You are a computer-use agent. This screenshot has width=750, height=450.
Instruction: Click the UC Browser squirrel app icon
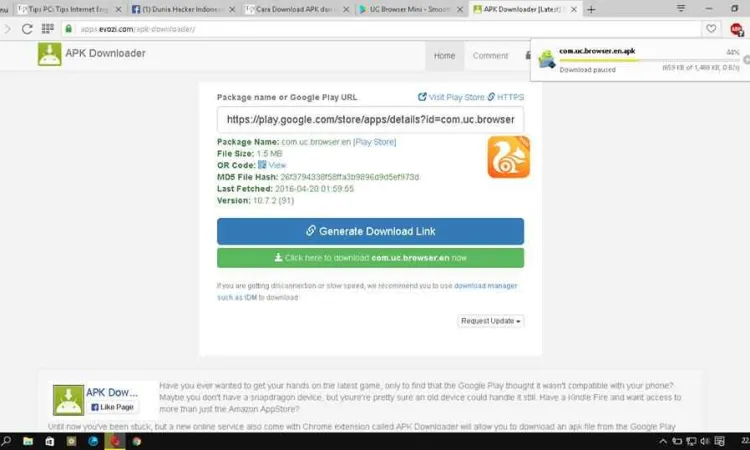coord(508,157)
